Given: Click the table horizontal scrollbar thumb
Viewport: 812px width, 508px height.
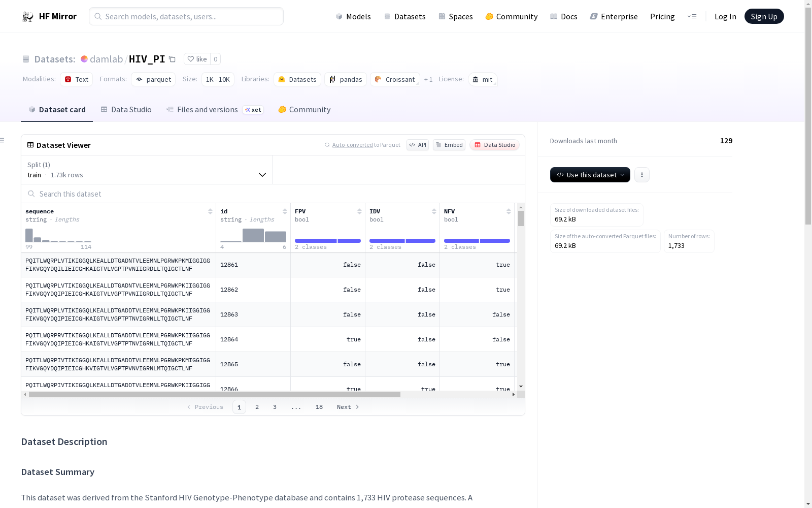Looking at the screenshot, I should pyautogui.click(x=215, y=395).
